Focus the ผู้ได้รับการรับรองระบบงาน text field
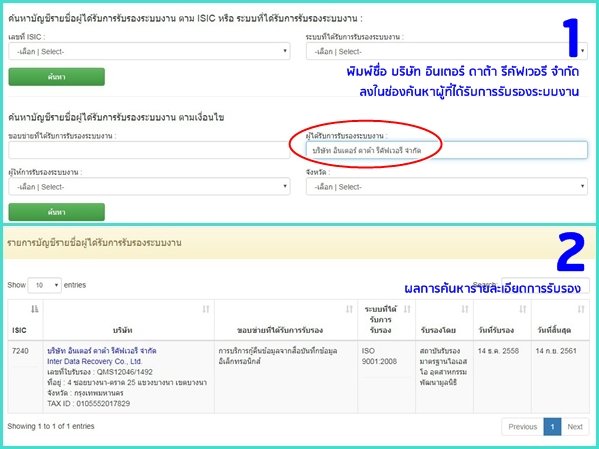Image resolution: width=599 pixels, height=449 pixels. click(x=447, y=150)
